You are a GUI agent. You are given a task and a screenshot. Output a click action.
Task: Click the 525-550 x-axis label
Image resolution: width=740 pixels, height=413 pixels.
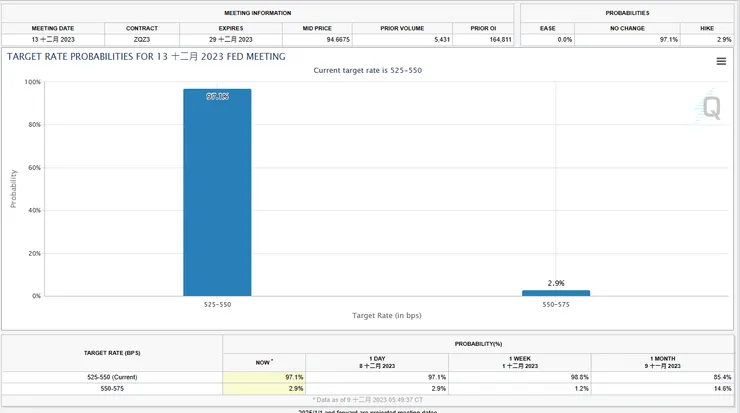(x=218, y=304)
